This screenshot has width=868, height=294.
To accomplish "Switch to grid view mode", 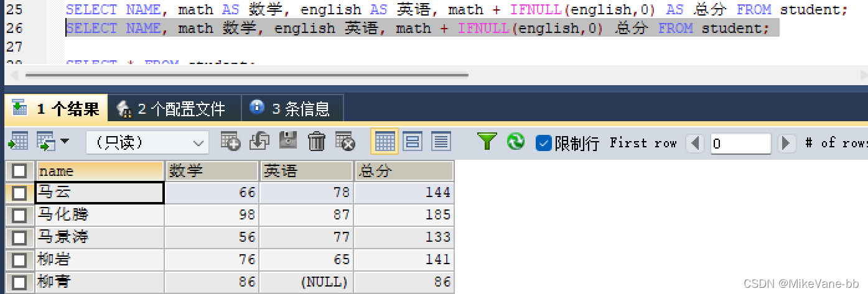I will pyautogui.click(x=385, y=142).
